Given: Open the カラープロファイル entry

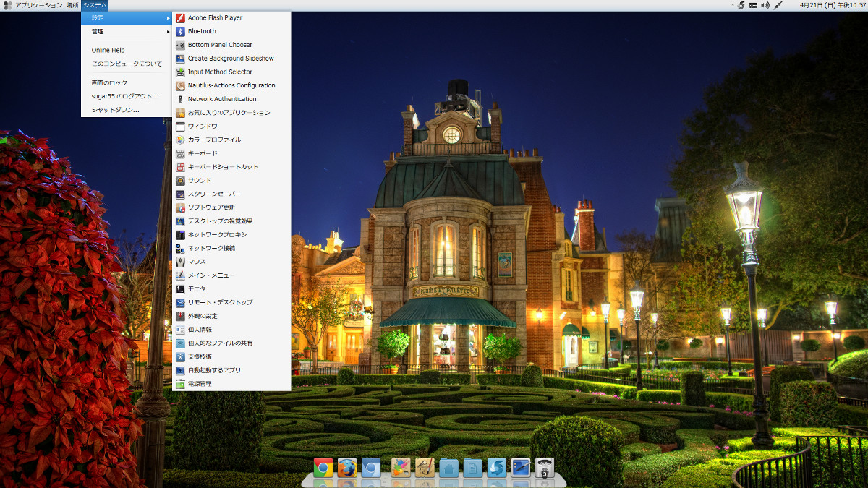Looking at the screenshot, I should 231,140.
